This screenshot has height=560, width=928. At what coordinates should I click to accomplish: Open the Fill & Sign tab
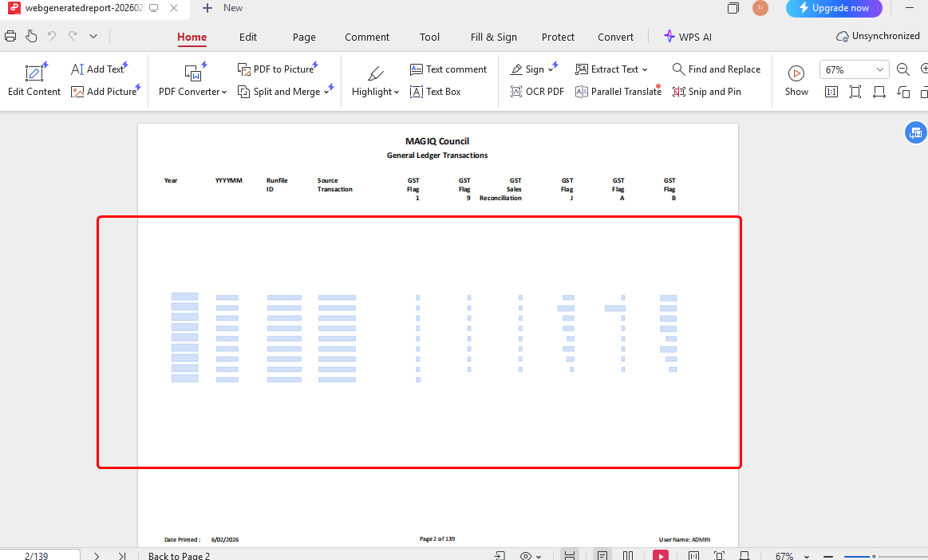(493, 37)
